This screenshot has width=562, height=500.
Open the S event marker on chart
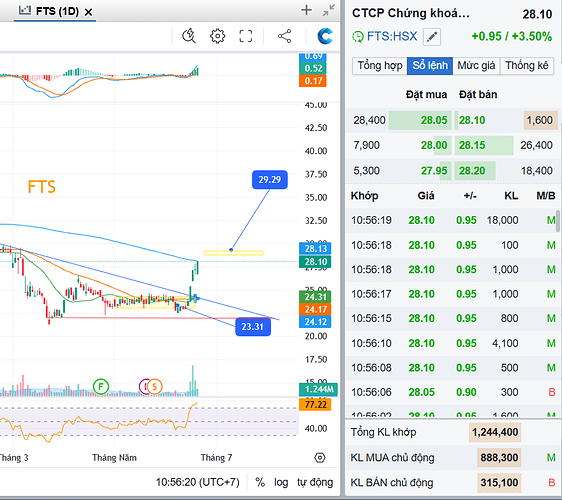click(x=154, y=386)
